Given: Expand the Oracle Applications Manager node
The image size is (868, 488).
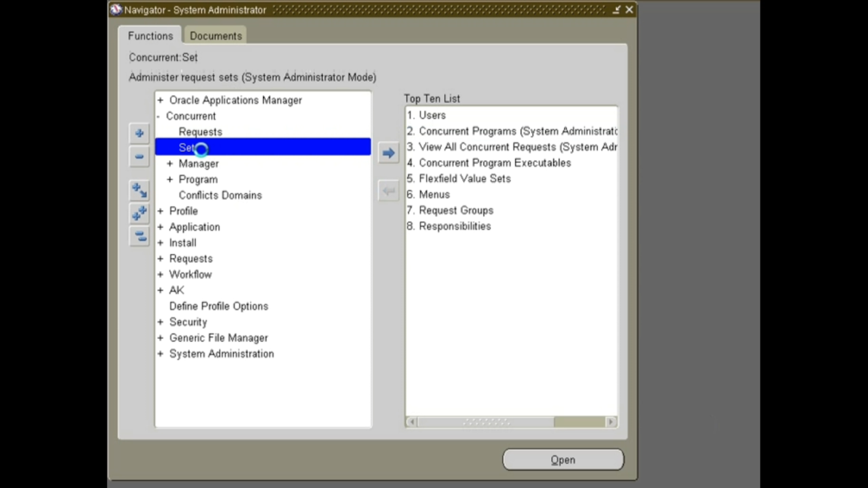Looking at the screenshot, I should [160, 100].
